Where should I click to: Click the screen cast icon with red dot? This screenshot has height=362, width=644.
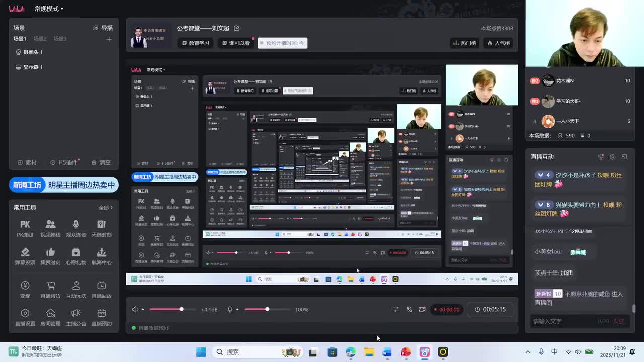tap(422, 309)
